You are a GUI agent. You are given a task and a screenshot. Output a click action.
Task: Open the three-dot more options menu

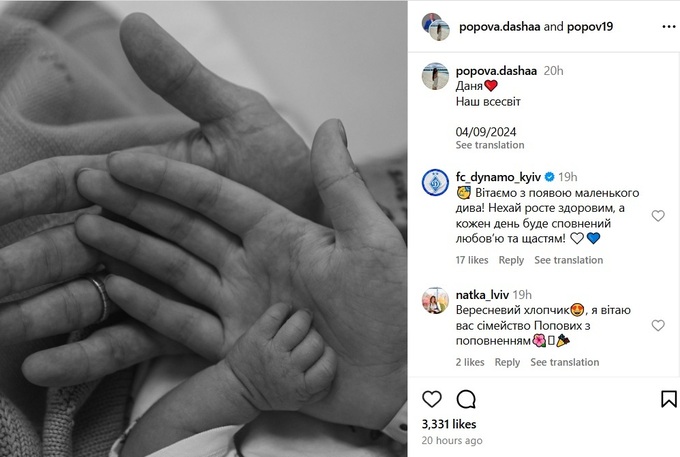(x=669, y=27)
